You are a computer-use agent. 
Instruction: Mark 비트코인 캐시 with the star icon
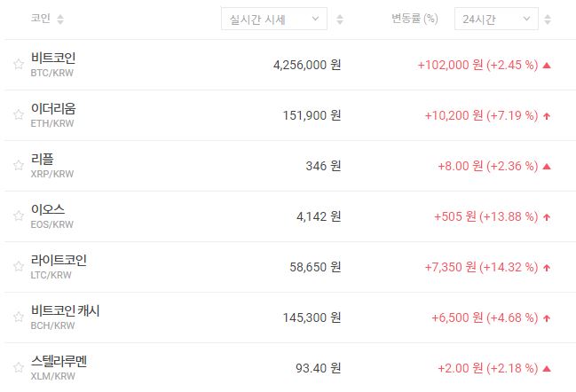pyautogui.click(x=18, y=317)
